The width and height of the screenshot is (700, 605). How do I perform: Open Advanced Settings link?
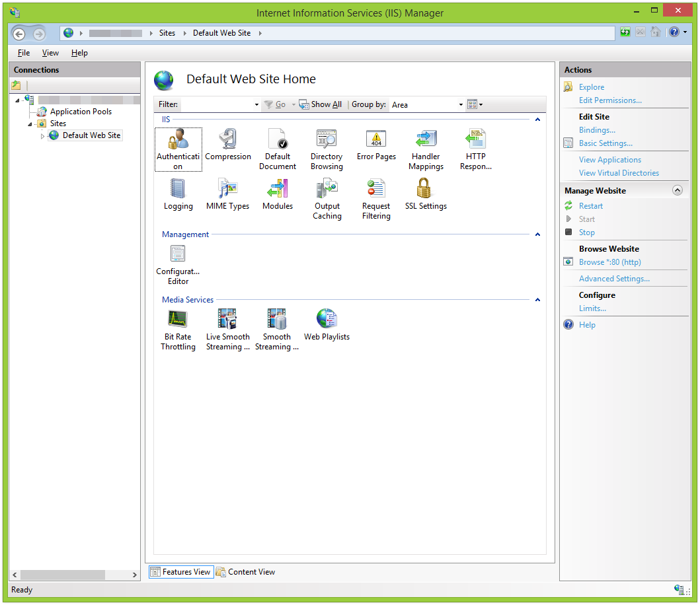(614, 279)
